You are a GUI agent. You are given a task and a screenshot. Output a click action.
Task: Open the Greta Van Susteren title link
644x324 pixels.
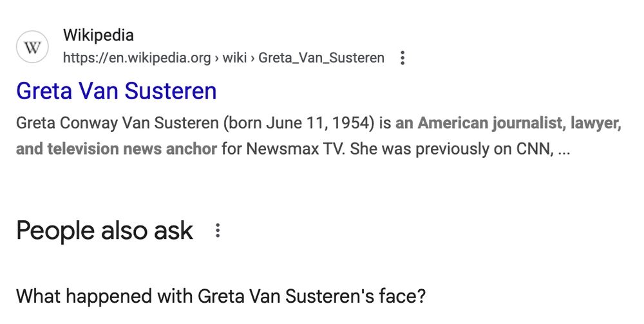click(116, 90)
